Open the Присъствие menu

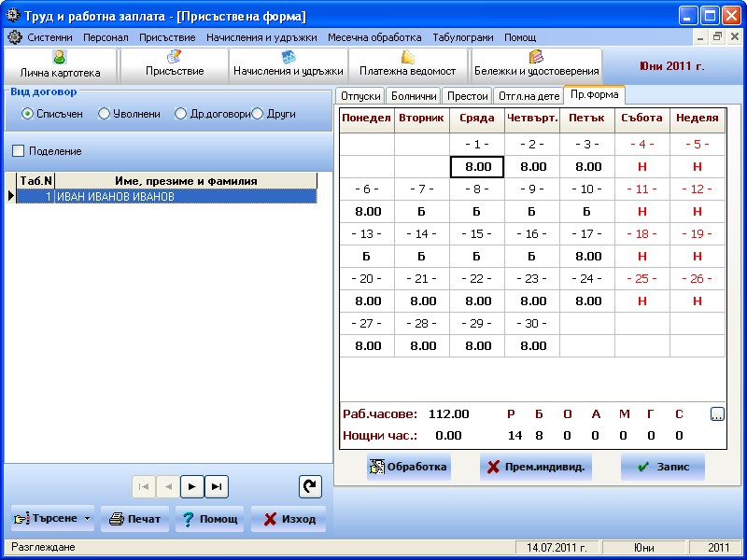click(167, 37)
